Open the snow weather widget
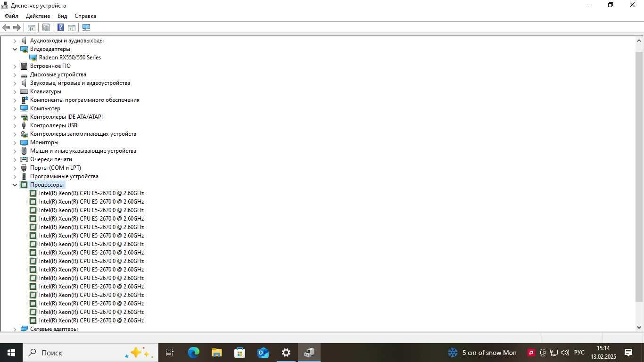Viewport: 644px width, 362px height. coord(482,353)
